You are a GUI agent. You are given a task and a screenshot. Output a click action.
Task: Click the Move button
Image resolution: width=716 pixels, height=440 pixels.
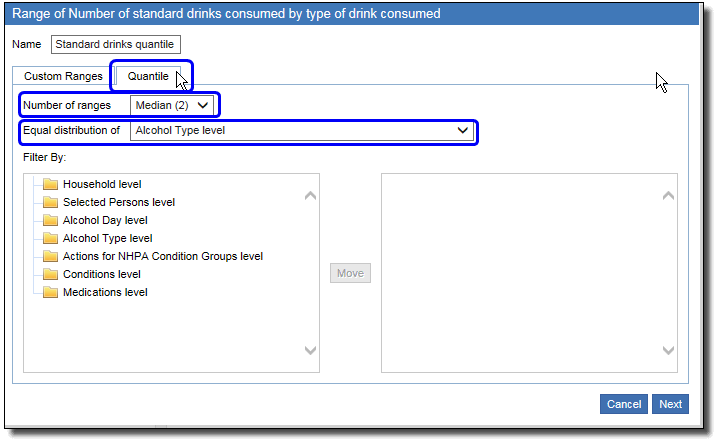click(x=350, y=273)
